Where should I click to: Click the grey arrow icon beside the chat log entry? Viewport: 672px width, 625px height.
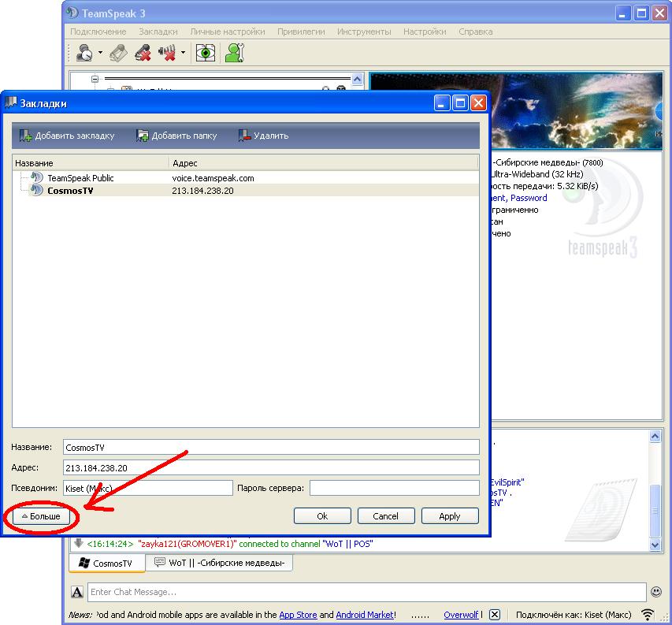pos(78,543)
